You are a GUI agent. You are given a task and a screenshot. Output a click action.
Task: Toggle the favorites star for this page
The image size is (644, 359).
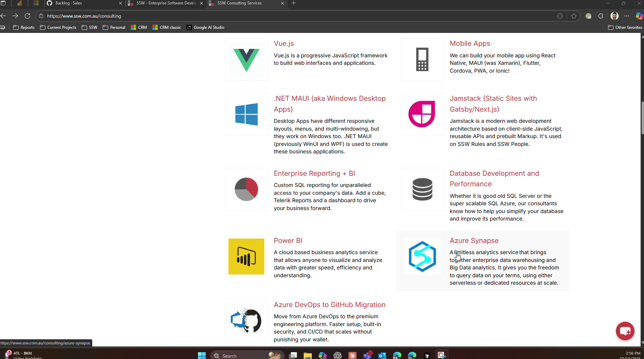pyautogui.click(x=574, y=16)
